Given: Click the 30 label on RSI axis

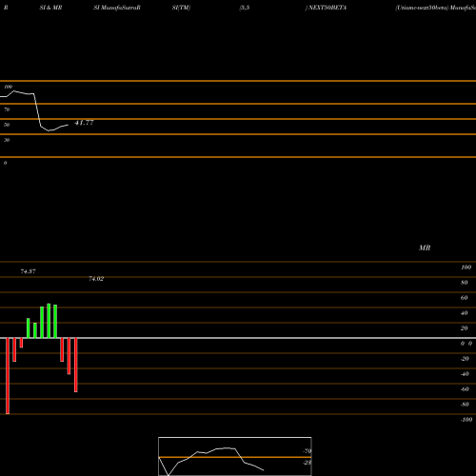Looking at the screenshot, I should click(7, 140).
